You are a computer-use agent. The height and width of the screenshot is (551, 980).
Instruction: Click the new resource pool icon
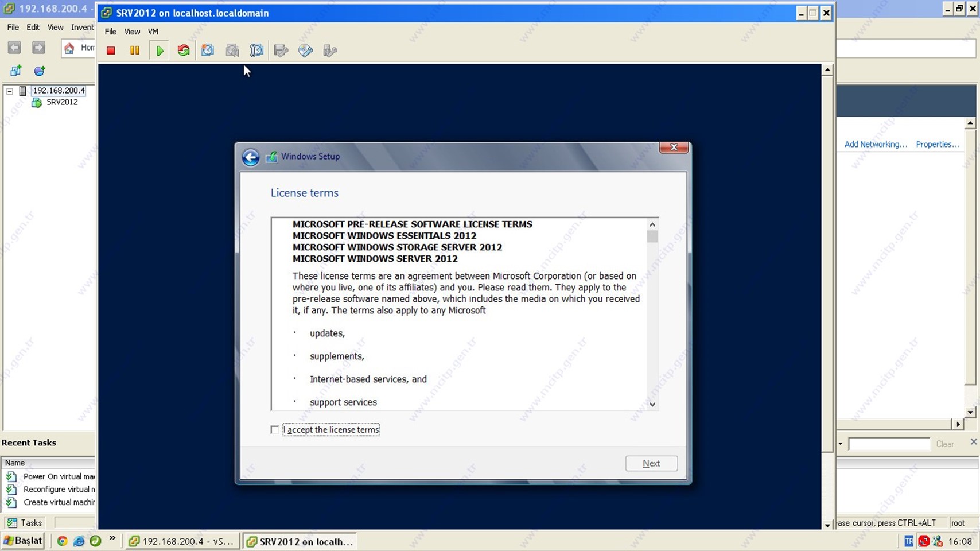click(x=40, y=71)
